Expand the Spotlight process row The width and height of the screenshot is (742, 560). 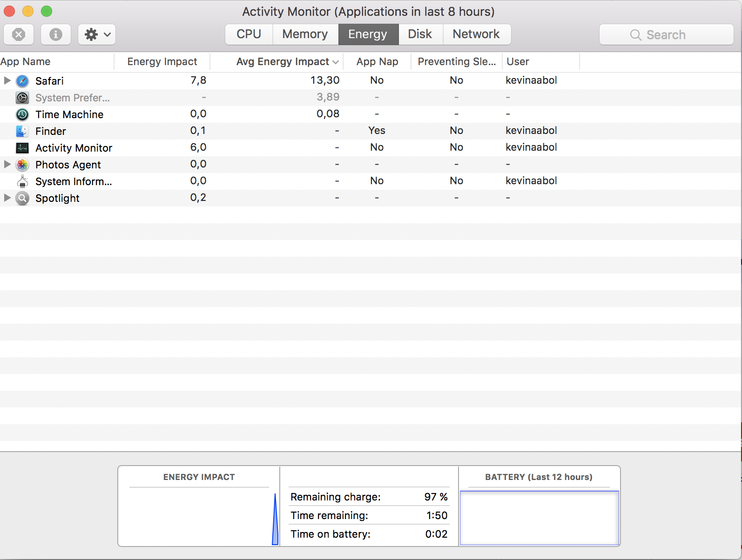(7, 198)
